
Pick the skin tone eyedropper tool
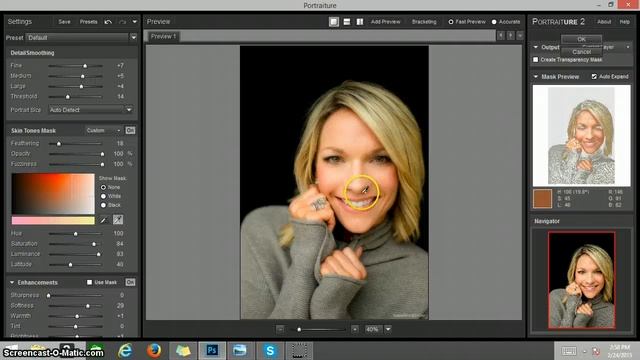[x=104, y=220]
